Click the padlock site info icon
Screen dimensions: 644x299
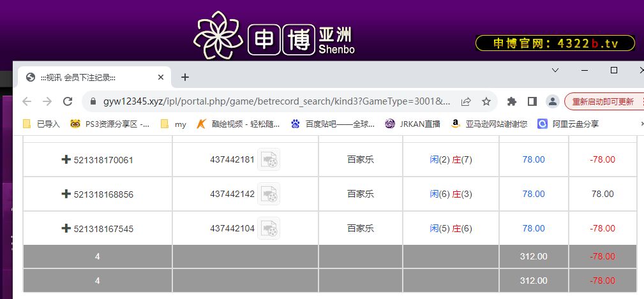click(x=93, y=101)
